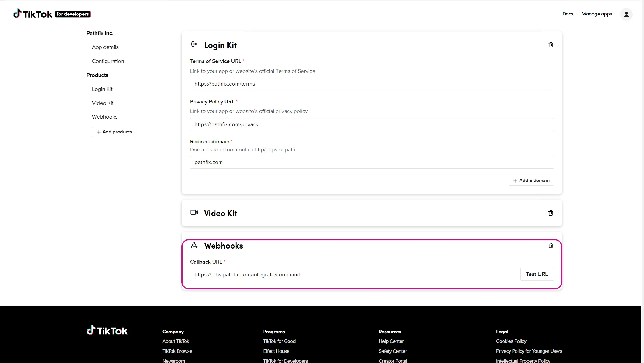644x363 pixels.
Task: Open Privacy Policy for Younger Users
Action: click(x=529, y=351)
